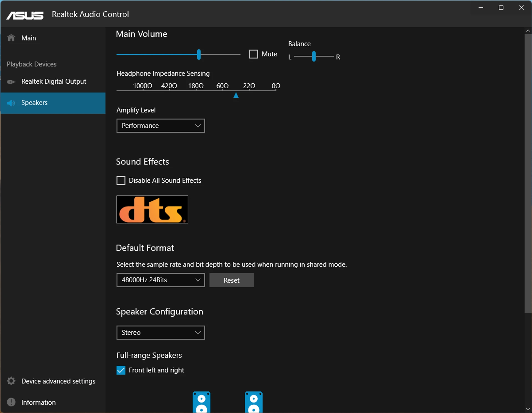Viewport: 532px width, 413px height.
Task: Click the Sound Effects heading
Action: (x=142, y=162)
